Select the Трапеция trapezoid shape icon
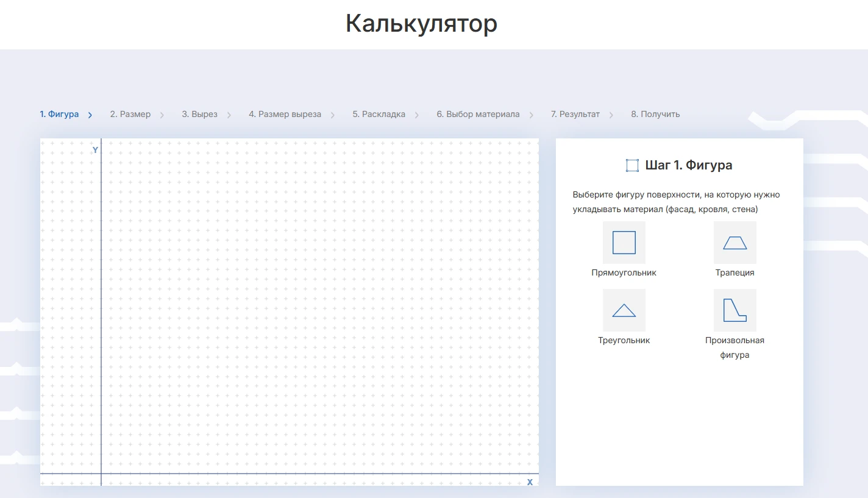This screenshot has height=498, width=868. pyautogui.click(x=735, y=243)
